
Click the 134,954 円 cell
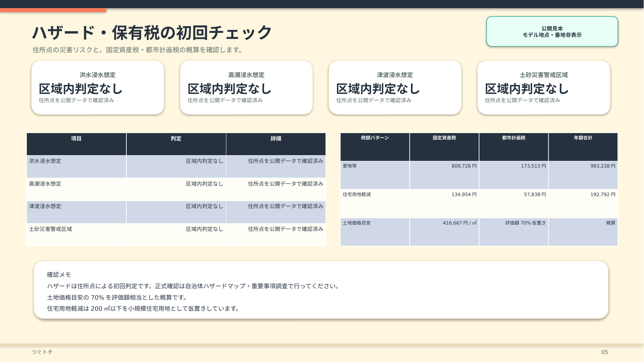pos(444,204)
